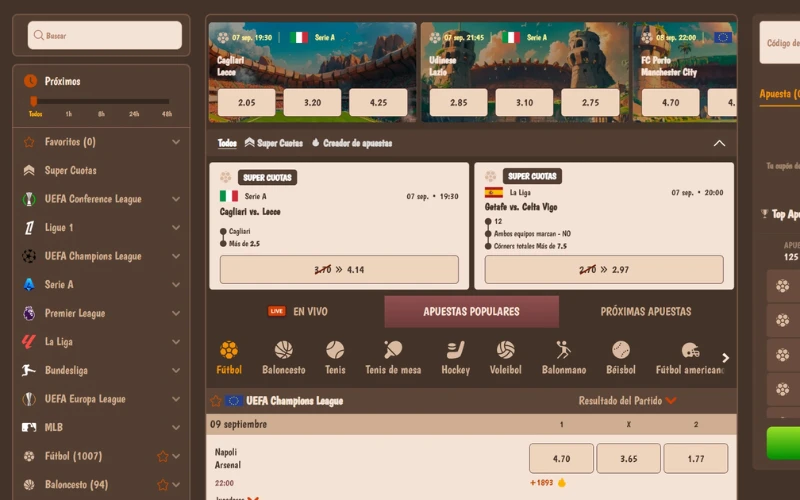Click the Napoli Arsenal +1893 markets indicator
The width and height of the screenshot is (800, 500).
(548, 483)
